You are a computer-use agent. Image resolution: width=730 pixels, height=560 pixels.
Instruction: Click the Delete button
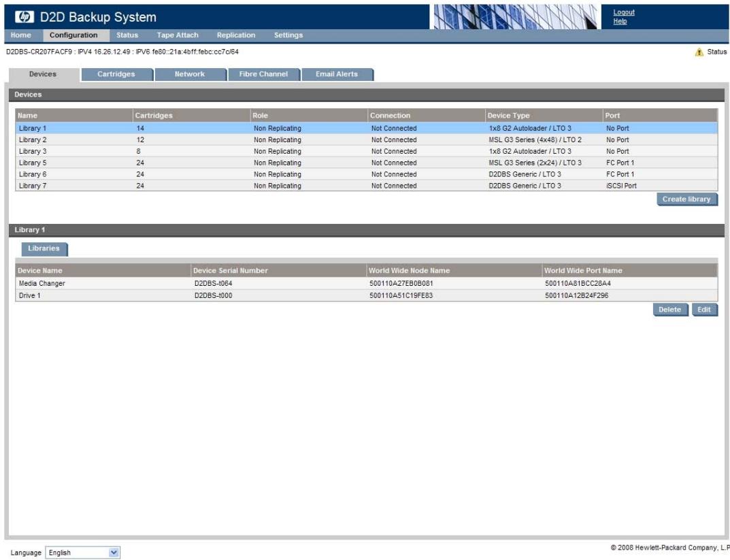click(670, 310)
